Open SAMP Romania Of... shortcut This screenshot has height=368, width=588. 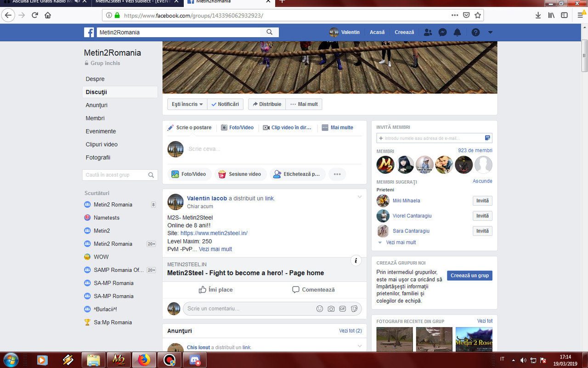click(119, 270)
